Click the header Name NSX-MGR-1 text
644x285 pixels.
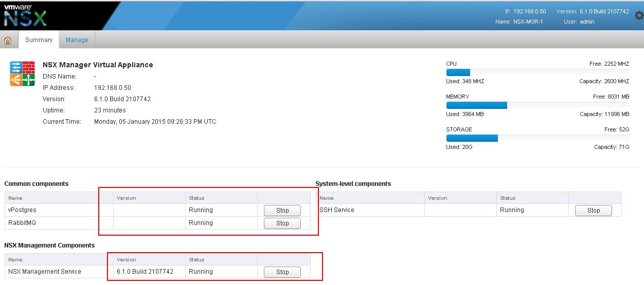pyautogui.click(x=519, y=22)
